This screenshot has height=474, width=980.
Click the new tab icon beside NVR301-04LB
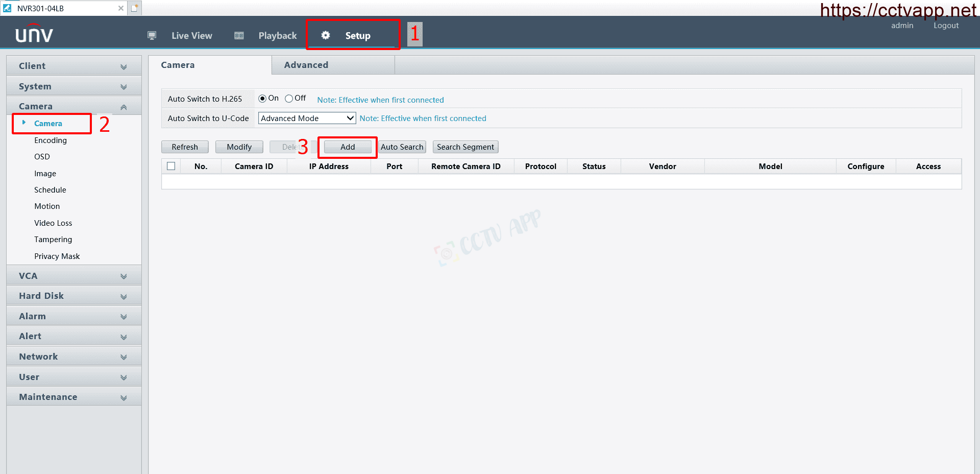pos(135,8)
